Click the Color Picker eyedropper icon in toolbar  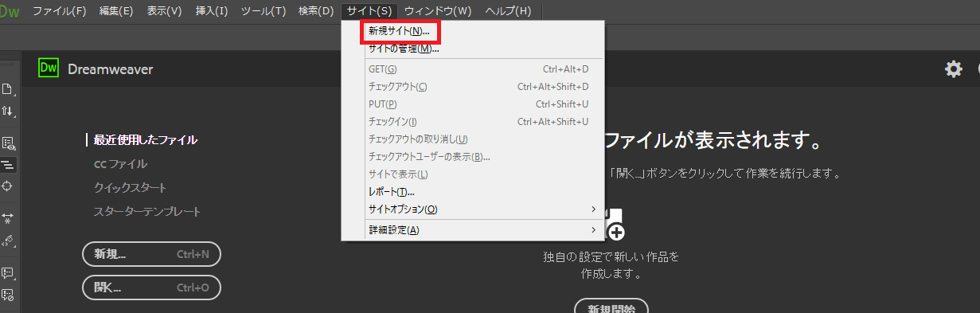(x=8, y=240)
